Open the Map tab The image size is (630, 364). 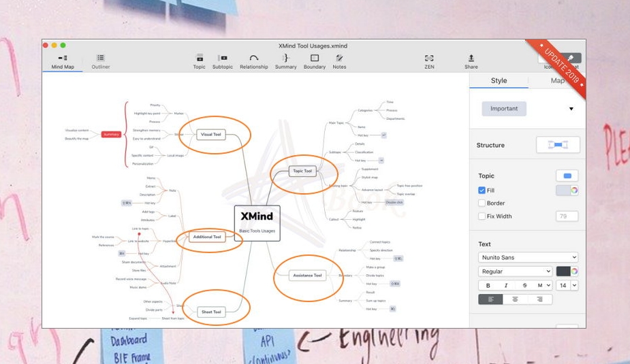(557, 80)
